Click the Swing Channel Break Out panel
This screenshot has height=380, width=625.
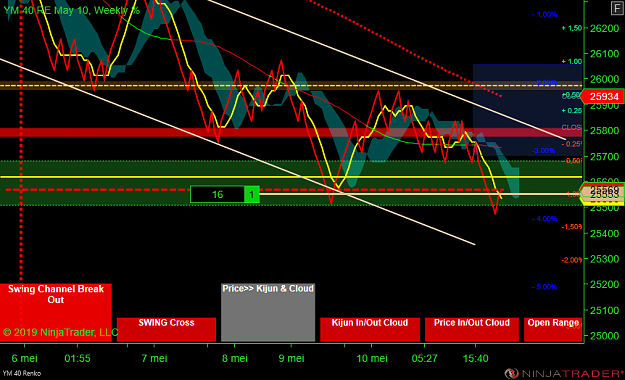click(56, 313)
